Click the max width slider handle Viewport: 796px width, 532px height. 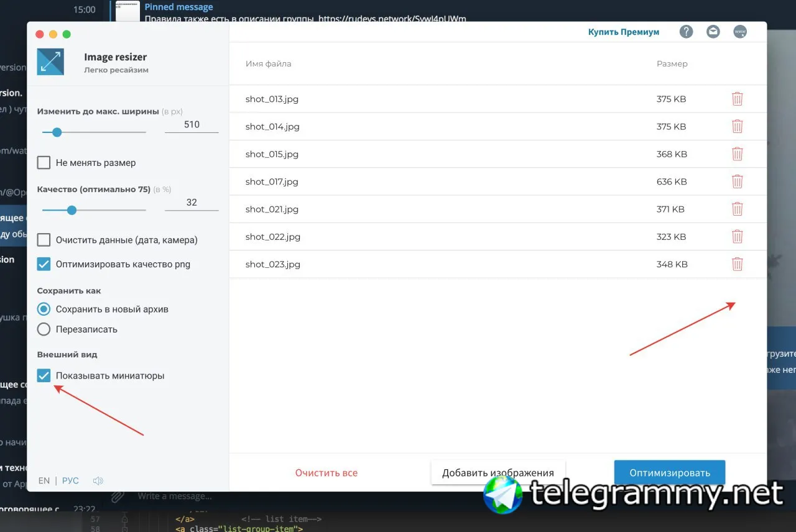click(x=57, y=132)
